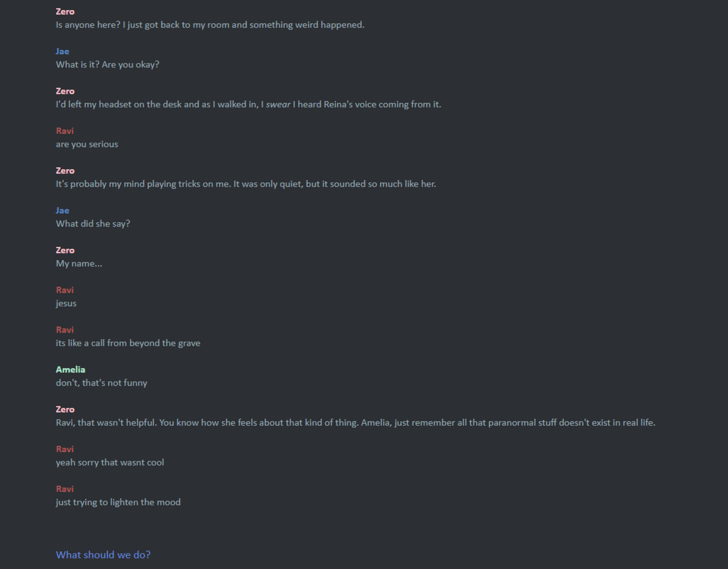The image size is (728, 569).
Task: Select the "are you serious" message
Action: 87,144
